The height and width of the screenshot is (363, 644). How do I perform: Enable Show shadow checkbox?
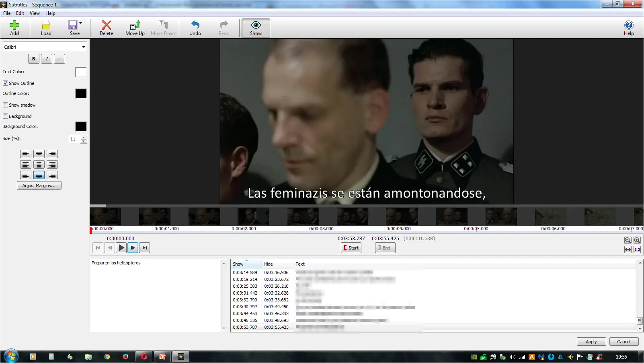click(5, 105)
